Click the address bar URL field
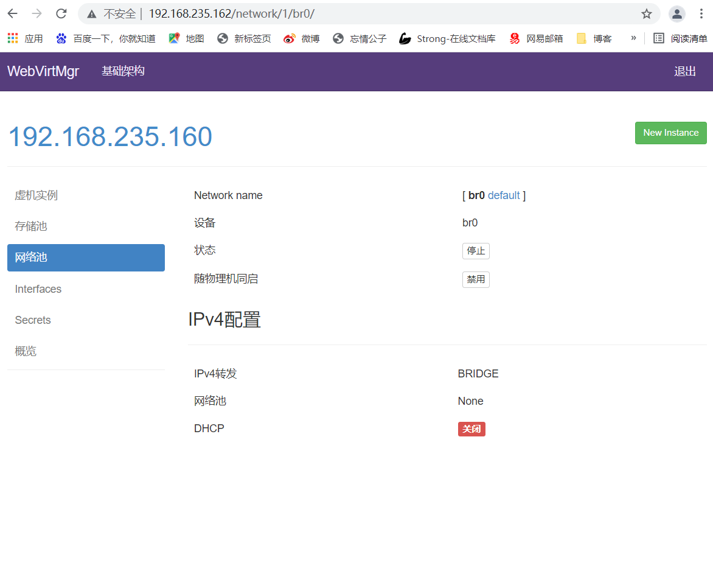The height and width of the screenshot is (588, 713). coord(369,14)
